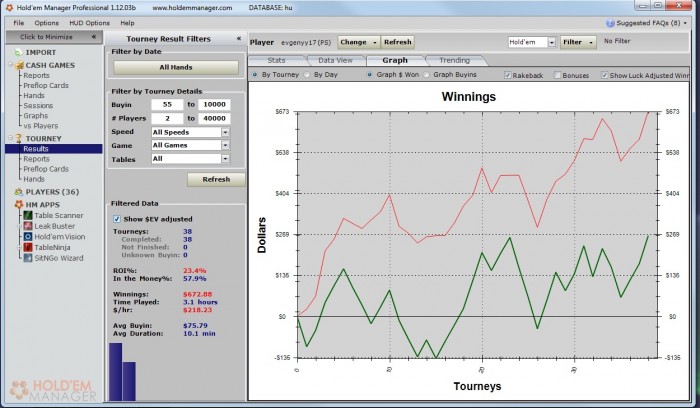
Task: Open Reports under CASH GAMES
Action: coord(36,75)
